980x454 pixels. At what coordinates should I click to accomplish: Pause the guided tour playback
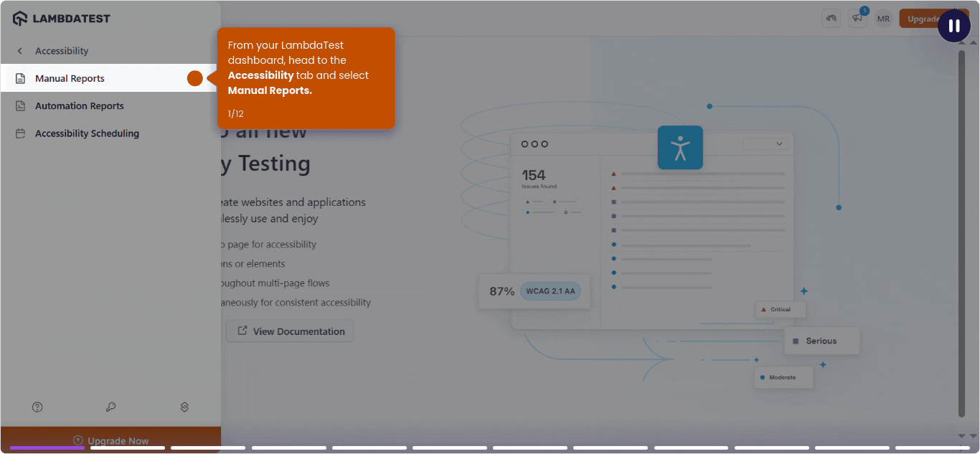coord(954,26)
